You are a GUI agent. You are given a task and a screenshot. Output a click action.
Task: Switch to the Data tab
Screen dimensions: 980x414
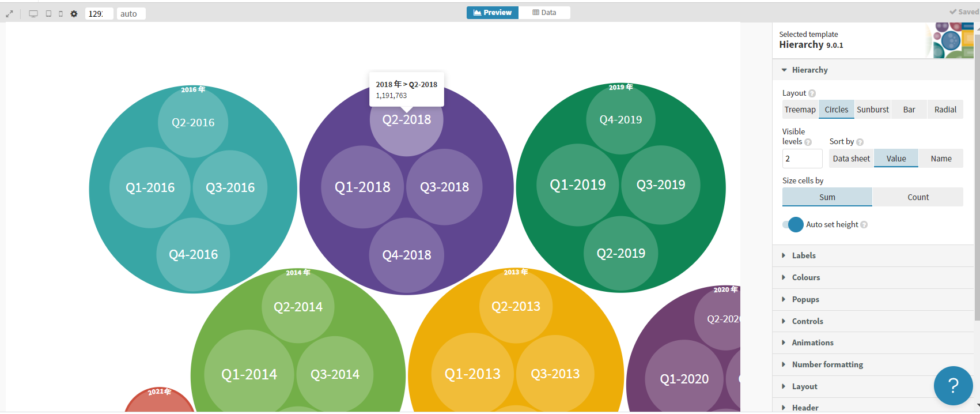coord(544,13)
